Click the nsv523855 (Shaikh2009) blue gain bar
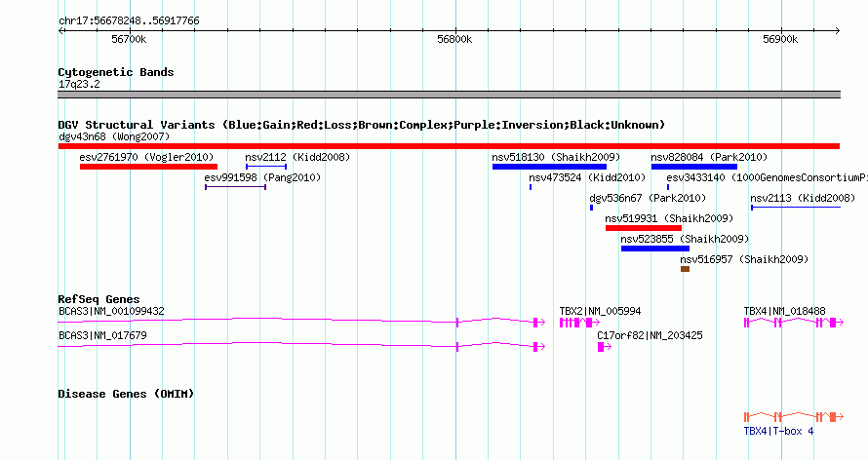The height and width of the screenshot is (460, 868). (654, 249)
